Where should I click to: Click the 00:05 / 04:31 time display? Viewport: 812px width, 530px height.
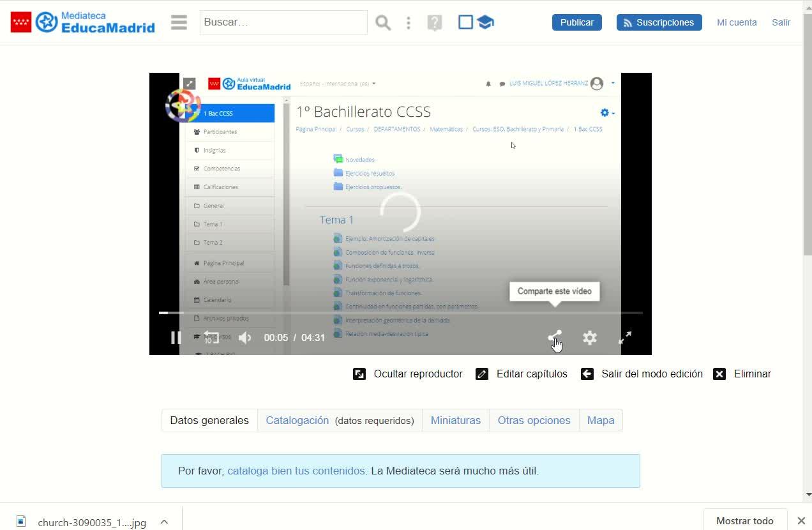(294, 338)
